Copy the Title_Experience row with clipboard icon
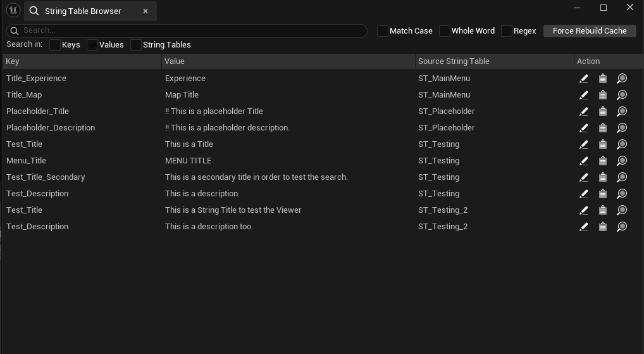Viewport: 644px width, 354px height. (x=602, y=79)
